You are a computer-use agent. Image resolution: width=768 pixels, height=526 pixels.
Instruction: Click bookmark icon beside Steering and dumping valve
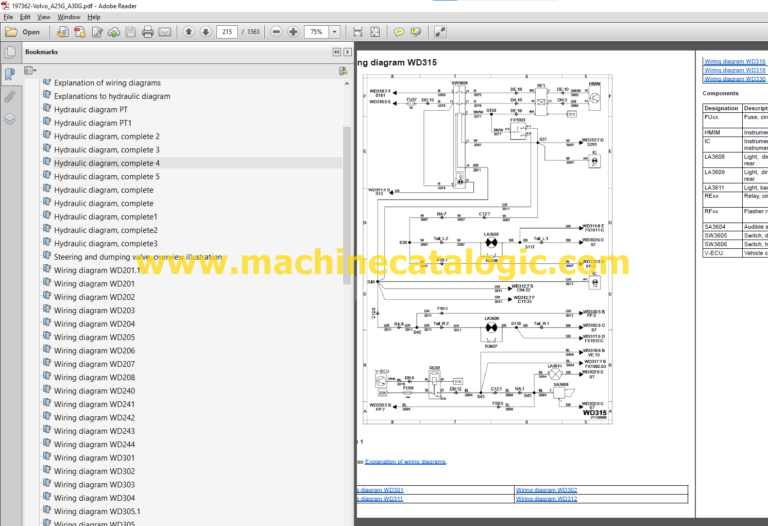[47, 256]
